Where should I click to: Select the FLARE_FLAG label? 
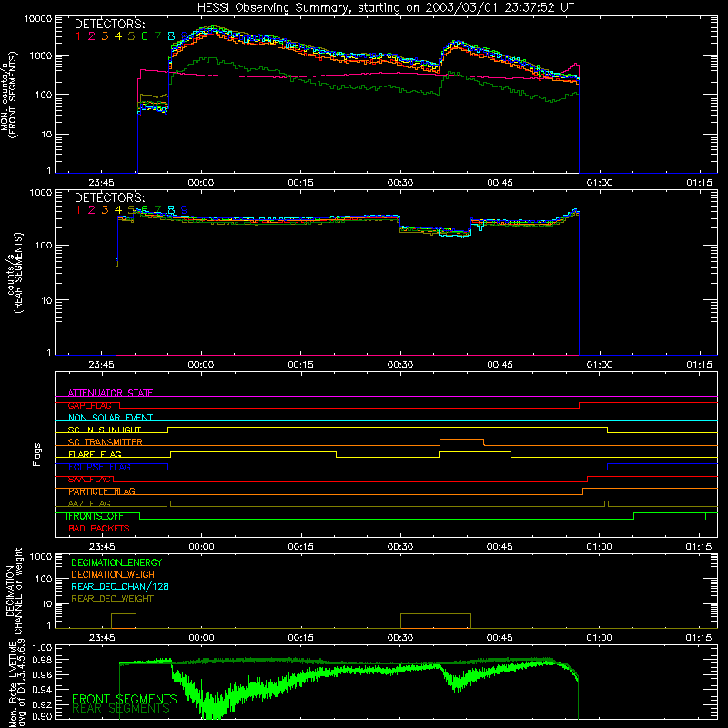tap(95, 454)
